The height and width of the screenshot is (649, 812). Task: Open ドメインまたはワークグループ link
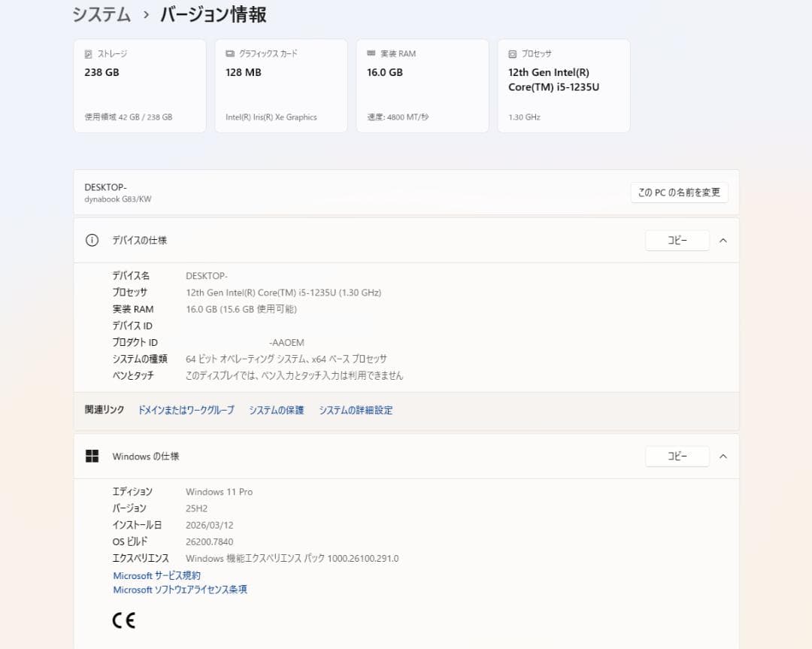pyautogui.click(x=186, y=410)
